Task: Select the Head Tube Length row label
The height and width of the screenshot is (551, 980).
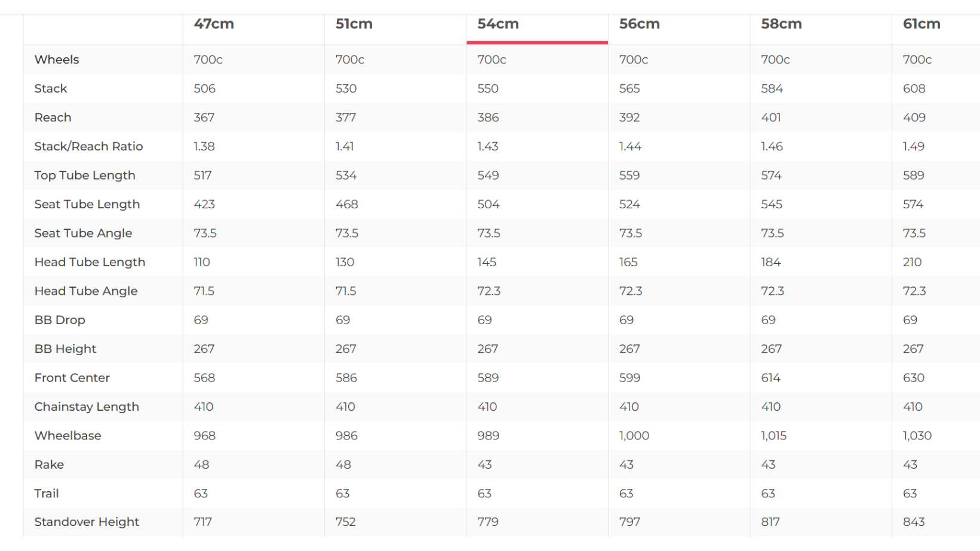Action: pos(90,262)
